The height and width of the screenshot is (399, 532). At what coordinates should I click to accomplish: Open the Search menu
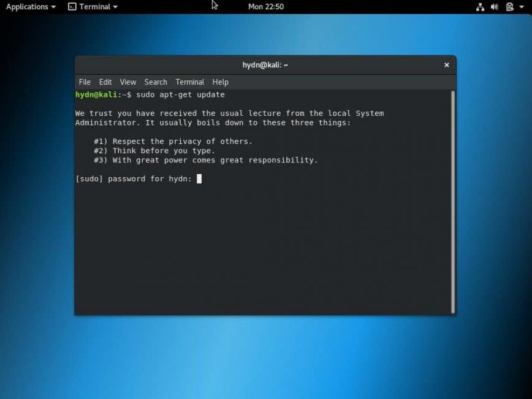[x=156, y=82]
